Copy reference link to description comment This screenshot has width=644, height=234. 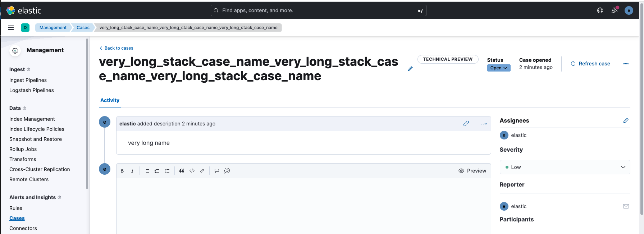pyautogui.click(x=466, y=124)
